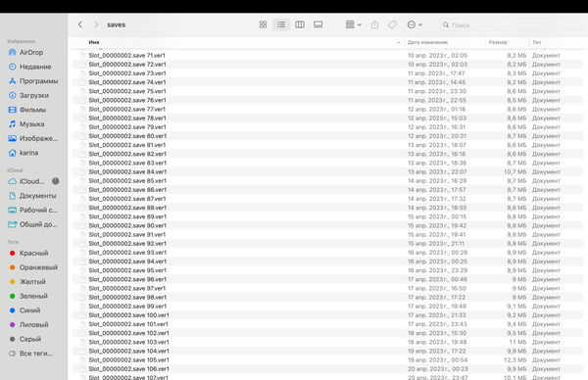Open Загрузки folder in sidebar
Screen dimensions: 588x380
pyautogui.click(x=34, y=96)
